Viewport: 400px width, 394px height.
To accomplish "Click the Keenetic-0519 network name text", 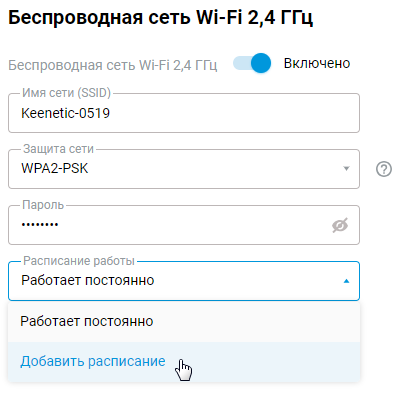I will (66, 113).
